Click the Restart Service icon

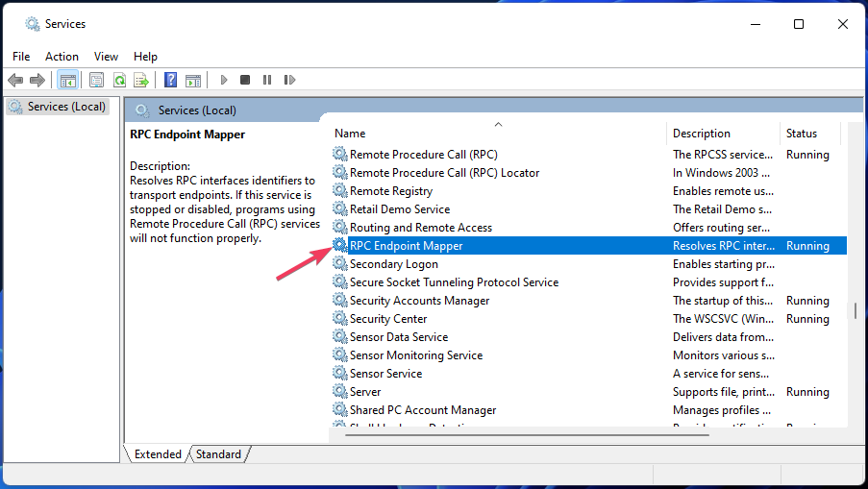point(289,80)
